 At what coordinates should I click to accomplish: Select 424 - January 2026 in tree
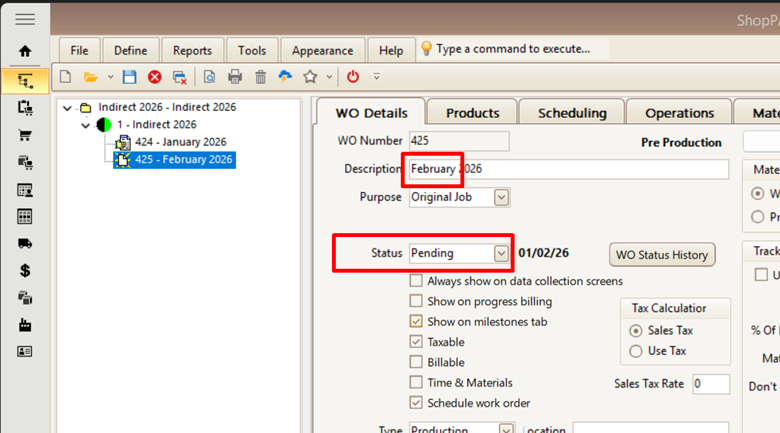pos(180,142)
